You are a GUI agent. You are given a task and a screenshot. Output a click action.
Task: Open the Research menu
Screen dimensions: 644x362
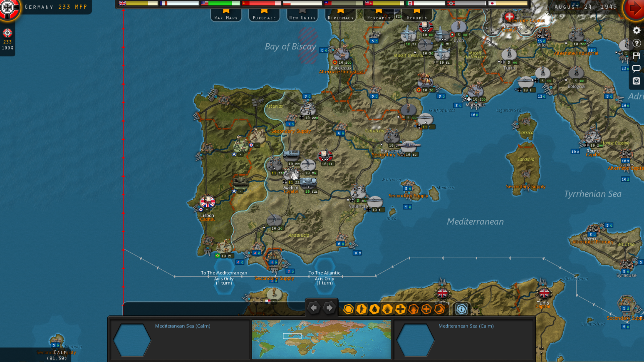click(378, 15)
